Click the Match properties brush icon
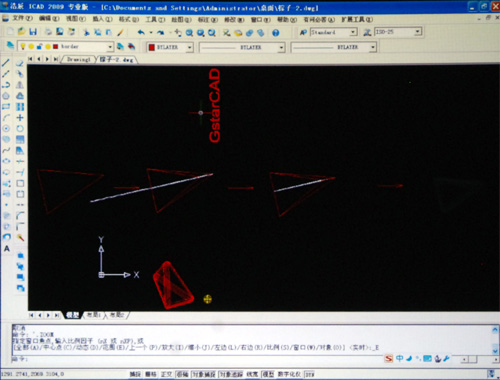Image resolution: width=500 pixels, height=380 pixels. (x=120, y=32)
